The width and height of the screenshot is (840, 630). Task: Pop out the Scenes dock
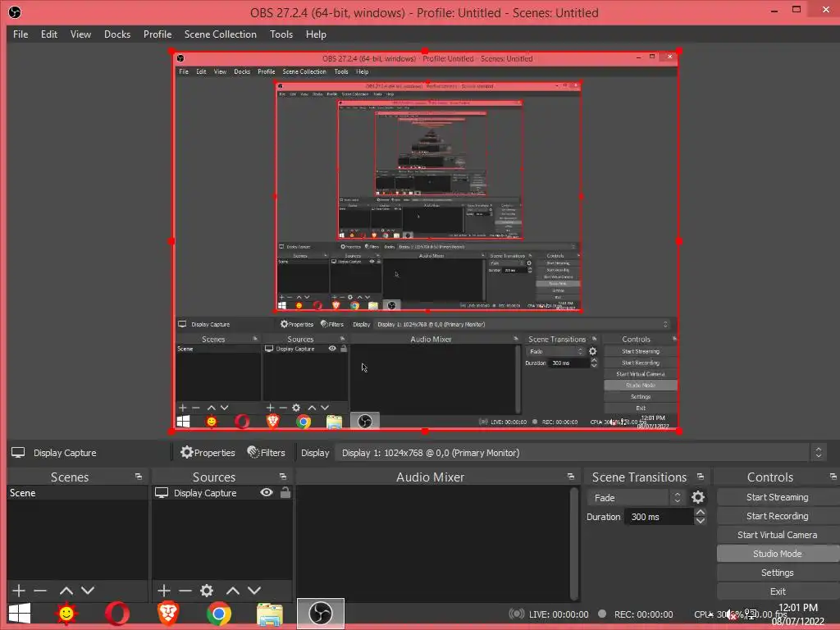click(139, 477)
